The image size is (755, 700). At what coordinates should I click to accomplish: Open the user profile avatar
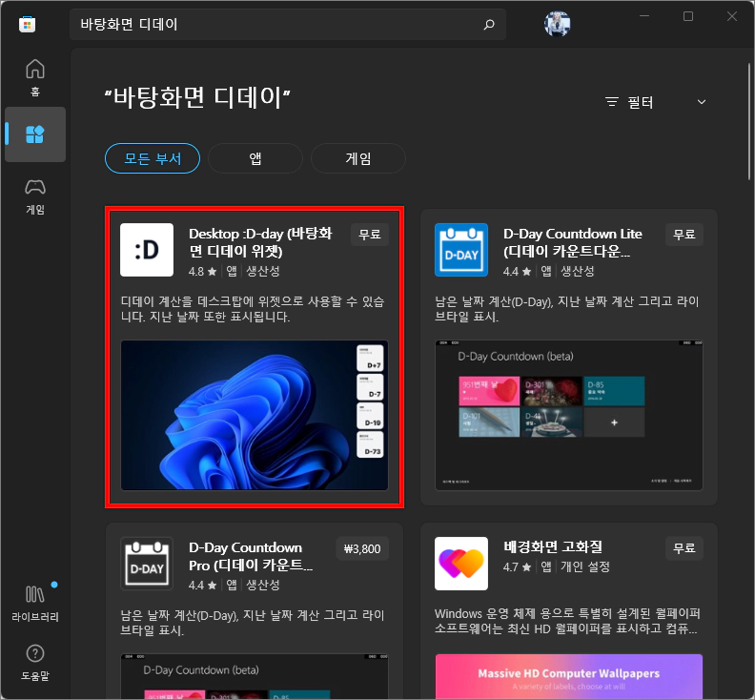557,24
